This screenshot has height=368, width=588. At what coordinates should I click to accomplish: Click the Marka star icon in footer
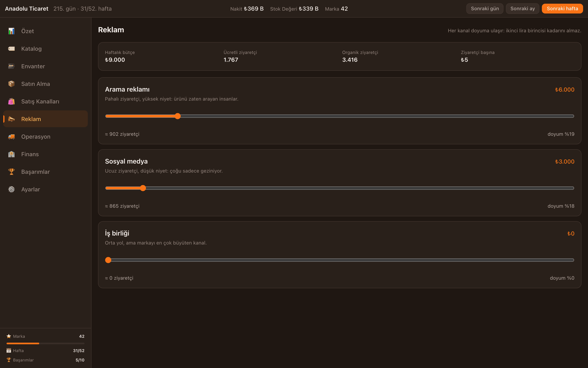coord(9,336)
